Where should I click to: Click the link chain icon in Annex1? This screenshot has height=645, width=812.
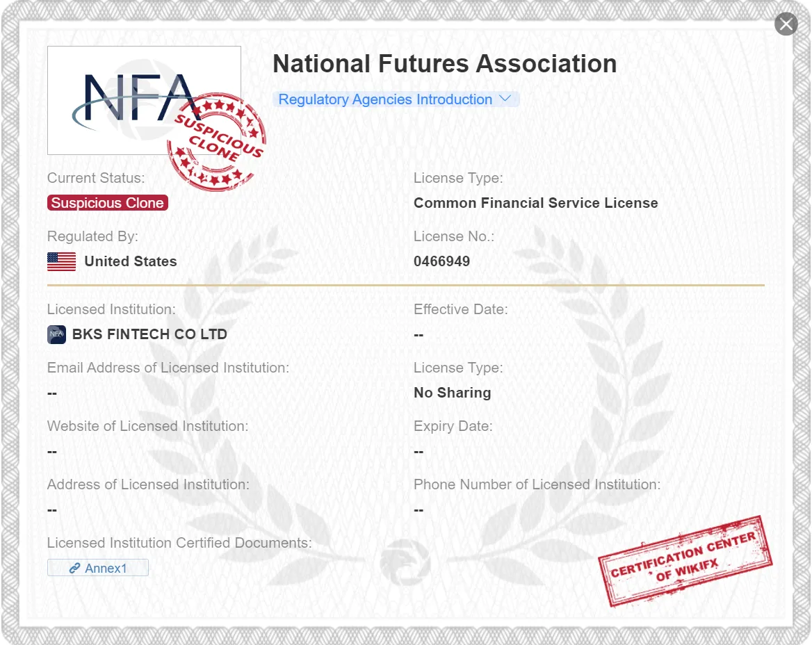point(74,569)
